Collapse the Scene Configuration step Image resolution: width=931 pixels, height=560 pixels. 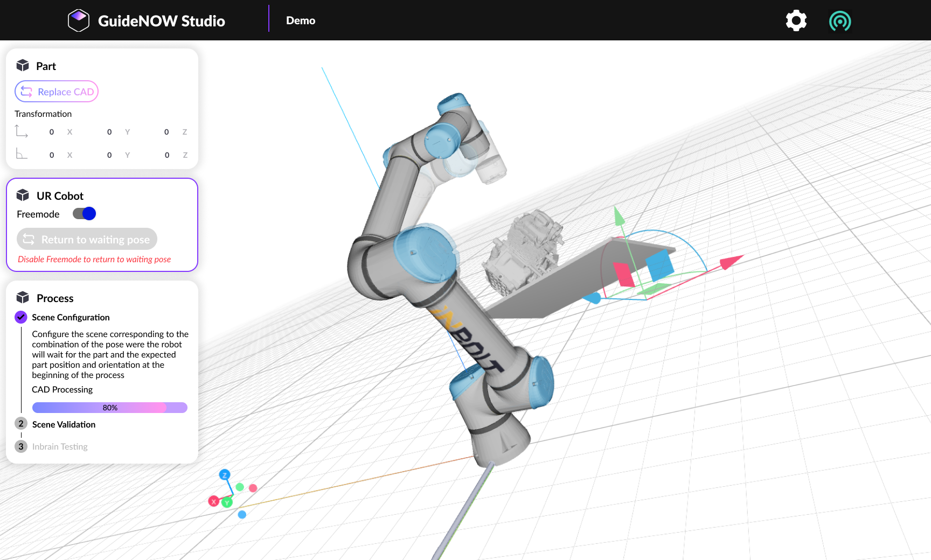[71, 317]
